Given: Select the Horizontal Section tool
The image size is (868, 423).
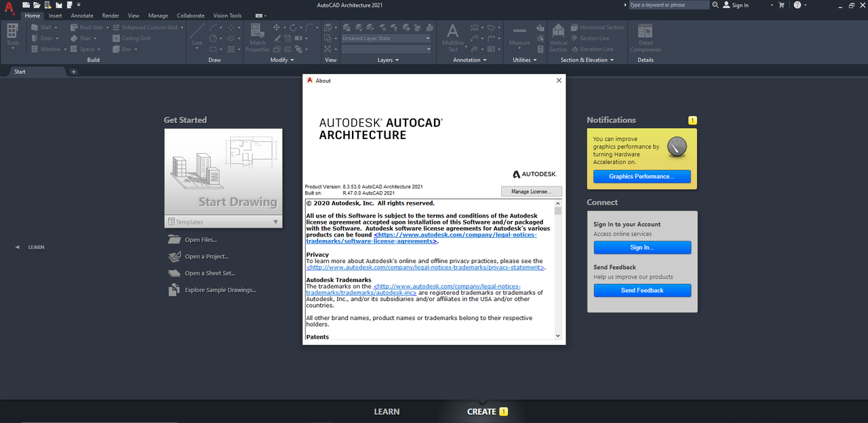Looking at the screenshot, I should point(597,27).
